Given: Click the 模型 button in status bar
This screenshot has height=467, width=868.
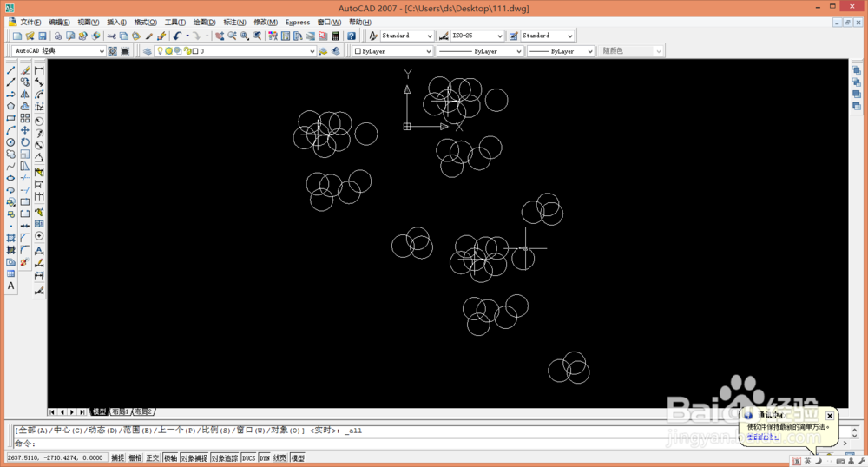Looking at the screenshot, I should (x=298, y=458).
